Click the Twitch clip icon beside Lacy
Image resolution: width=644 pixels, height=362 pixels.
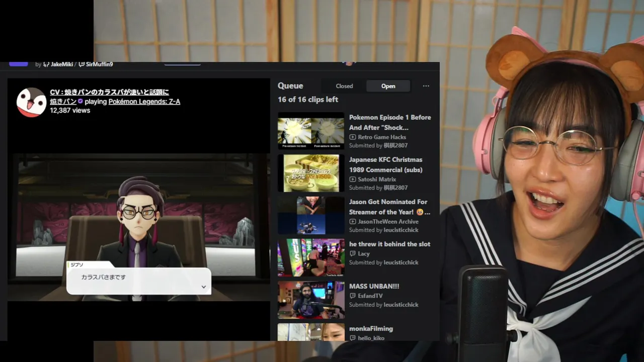(x=353, y=253)
